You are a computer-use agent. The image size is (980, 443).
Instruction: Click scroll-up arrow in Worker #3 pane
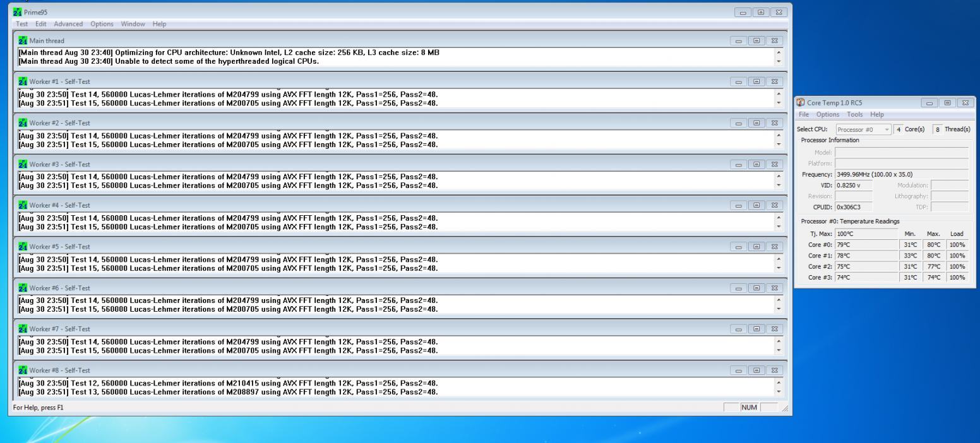tap(778, 176)
